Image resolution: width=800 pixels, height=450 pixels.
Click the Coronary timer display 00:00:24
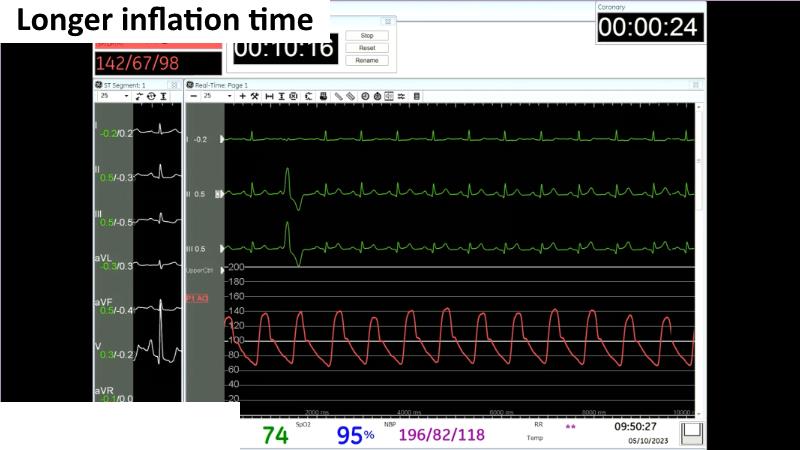point(648,28)
